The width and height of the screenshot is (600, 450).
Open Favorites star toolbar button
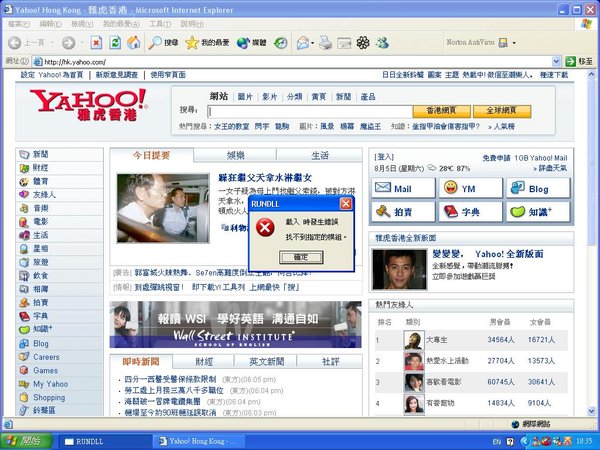[207, 42]
